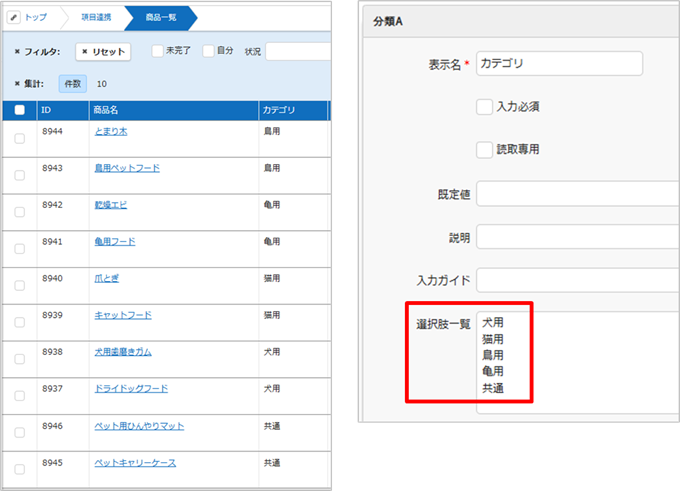
Task: Open the カテゴリ column header menu
Action: tap(277, 110)
